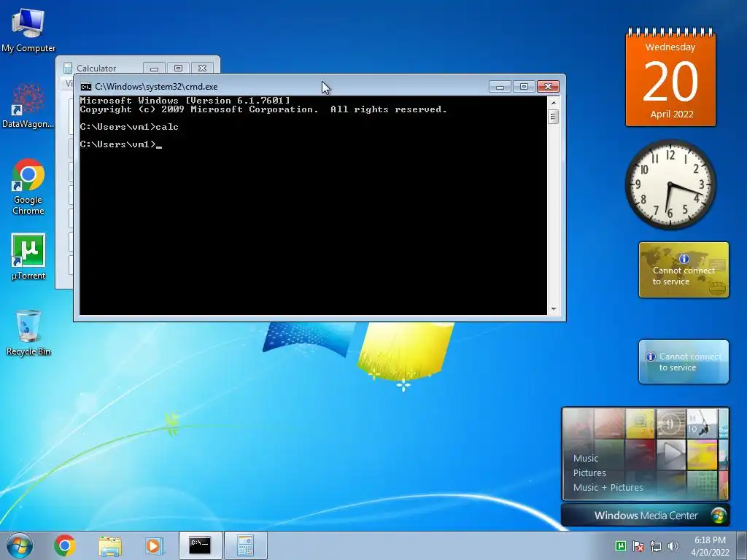
Task: Click the taskbar clock showing 6:18 PM
Action: point(710,546)
